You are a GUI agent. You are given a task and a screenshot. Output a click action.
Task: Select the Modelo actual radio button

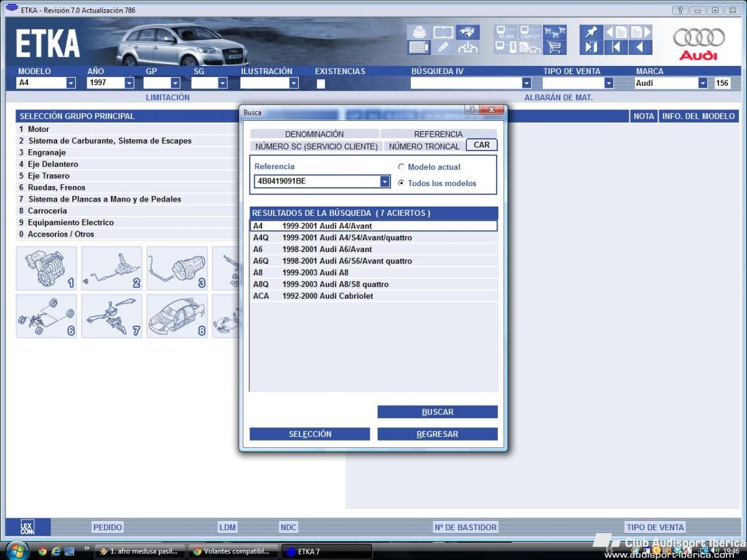[x=402, y=167]
